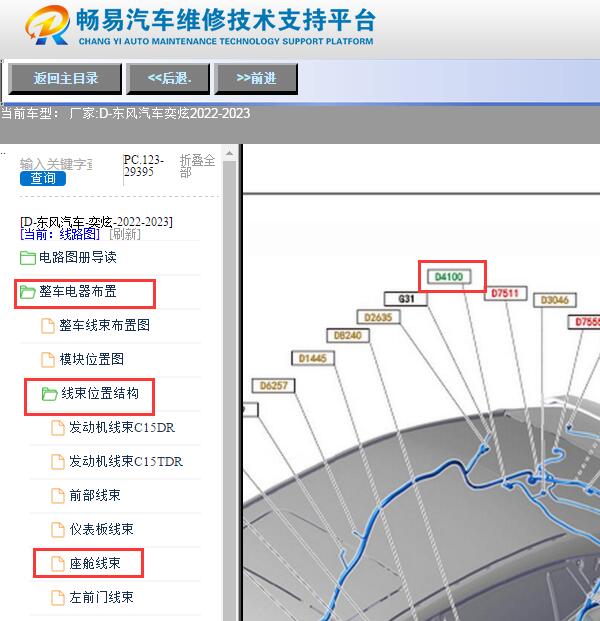600x621 pixels.
Task: Collapse the 线束位置结构 folder icon
Action: point(50,394)
